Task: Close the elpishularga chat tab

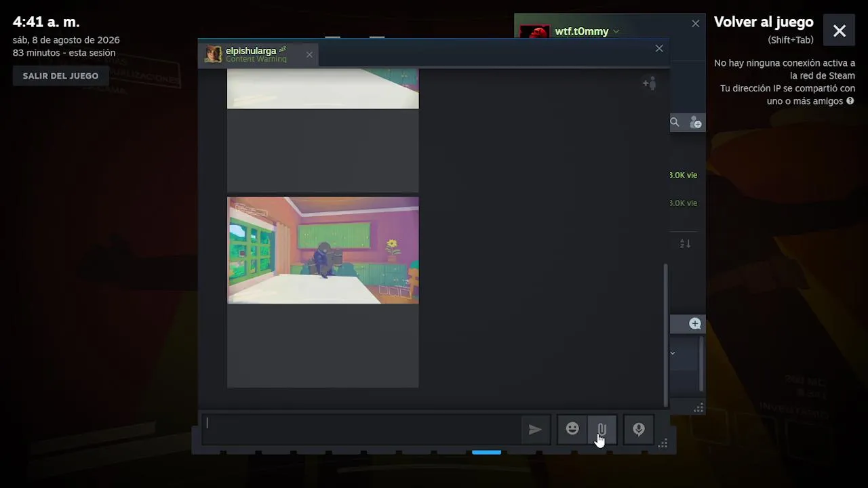Action: [x=309, y=54]
